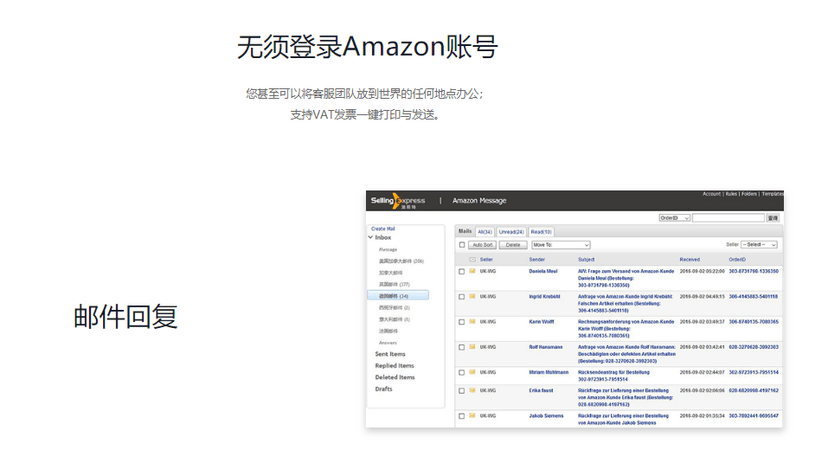
Task: Click the Selling Express logo
Action: coord(398,201)
